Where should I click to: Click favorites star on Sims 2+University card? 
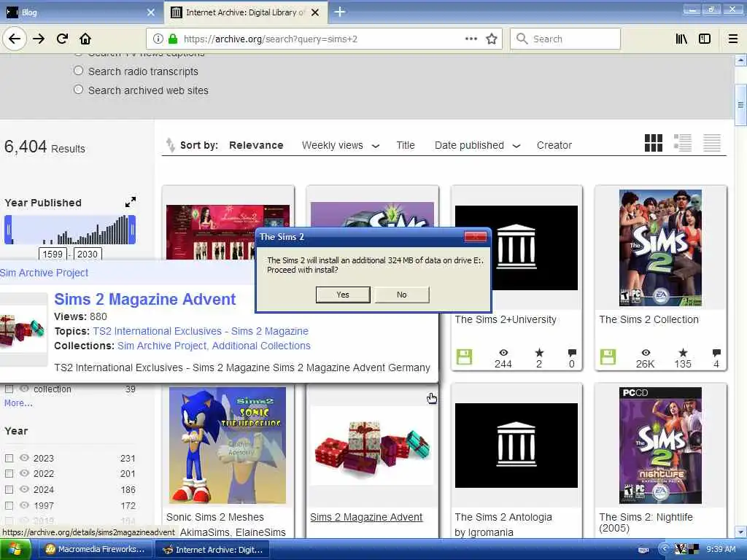tap(539, 353)
